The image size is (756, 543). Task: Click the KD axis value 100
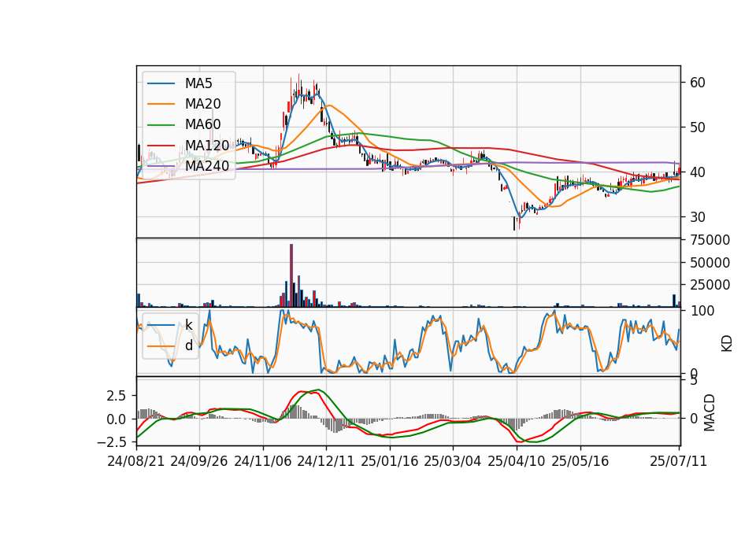tap(702, 311)
